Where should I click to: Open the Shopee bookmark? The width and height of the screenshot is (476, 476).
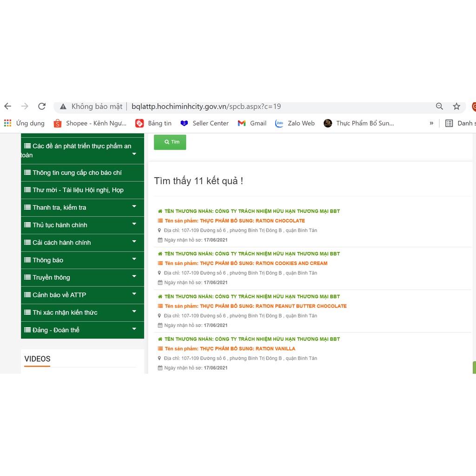click(90, 123)
